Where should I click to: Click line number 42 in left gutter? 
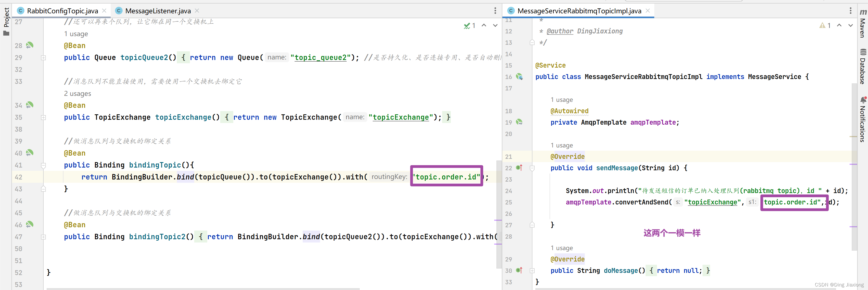pyautogui.click(x=18, y=177)
